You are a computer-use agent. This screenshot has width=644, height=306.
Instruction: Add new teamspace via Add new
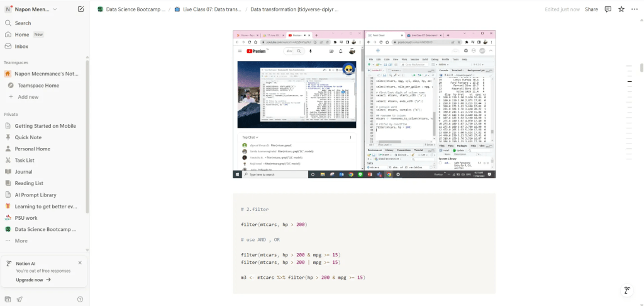pyautogui.click(x=28, y=96)
